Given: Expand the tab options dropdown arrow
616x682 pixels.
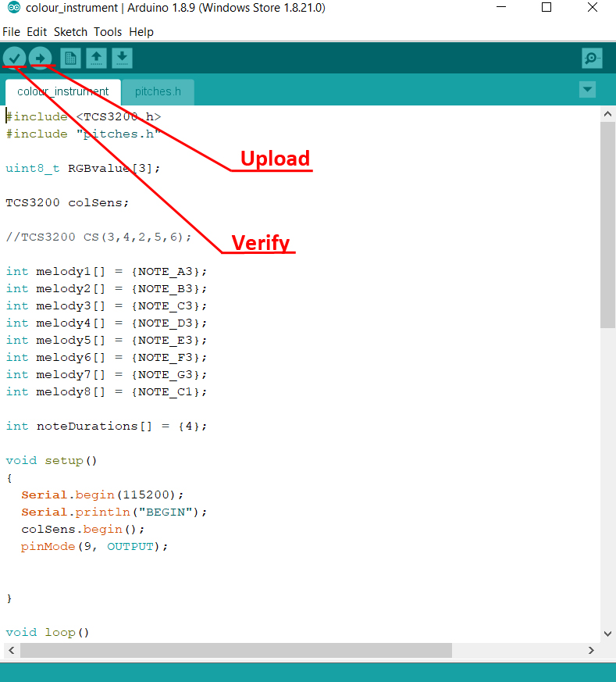Looking at the screenshot, I should [587, 90].
